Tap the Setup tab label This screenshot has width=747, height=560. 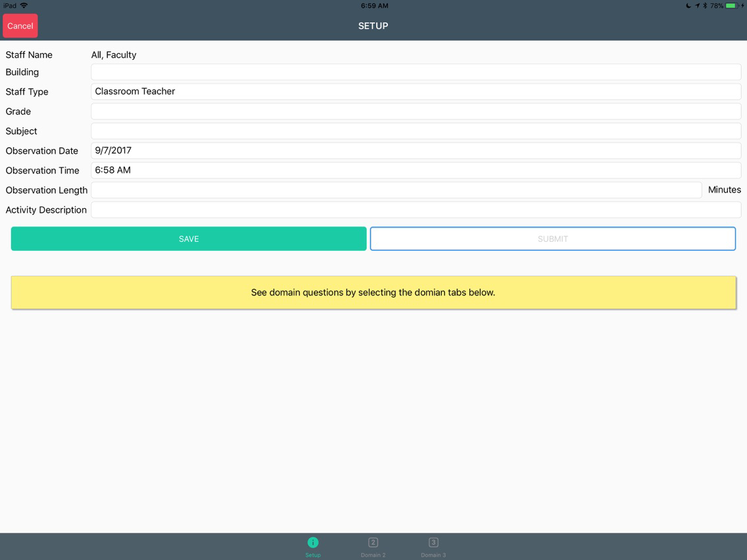[x=313, y=555]
